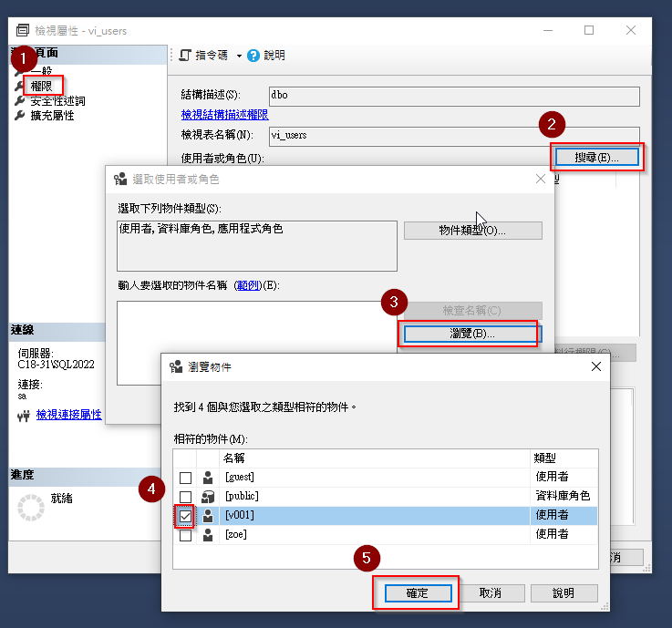Minimize the 檢視屬性 window
This screenshot has height=628, width=672.
(x=548, y=30)
